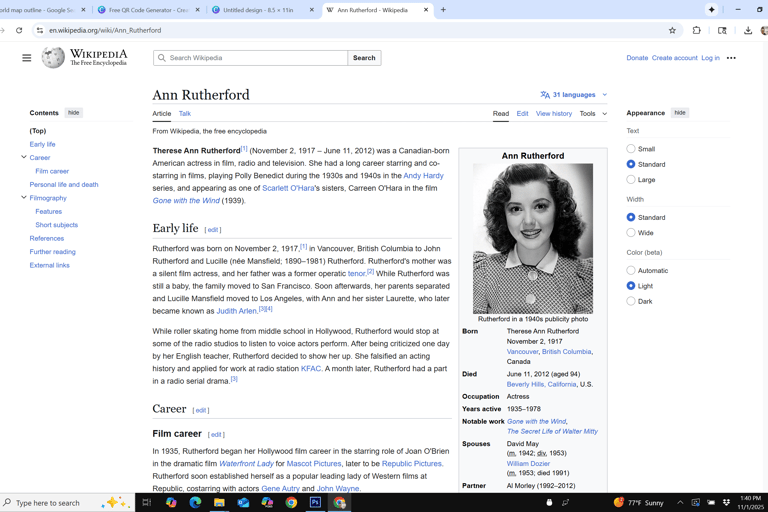This screenshot has height=512, width=768.
Task: Click the Gemini sparkle button in tab strip
Action: point(712,10)
